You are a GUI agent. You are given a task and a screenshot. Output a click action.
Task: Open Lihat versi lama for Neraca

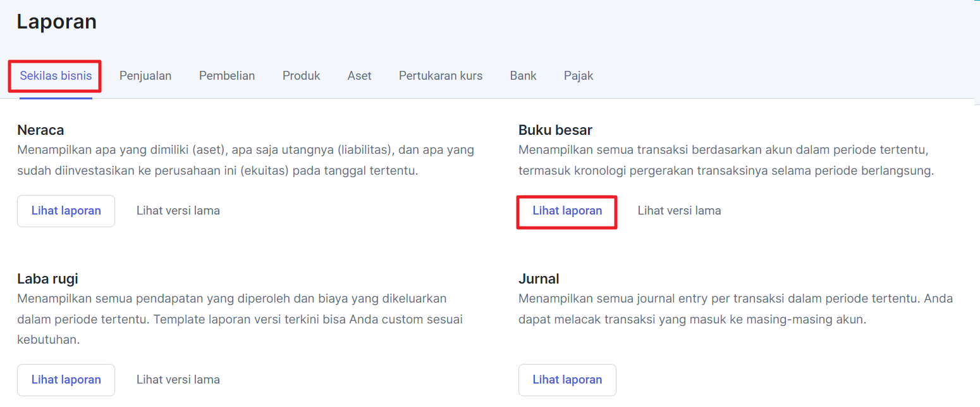pos(178,211)
